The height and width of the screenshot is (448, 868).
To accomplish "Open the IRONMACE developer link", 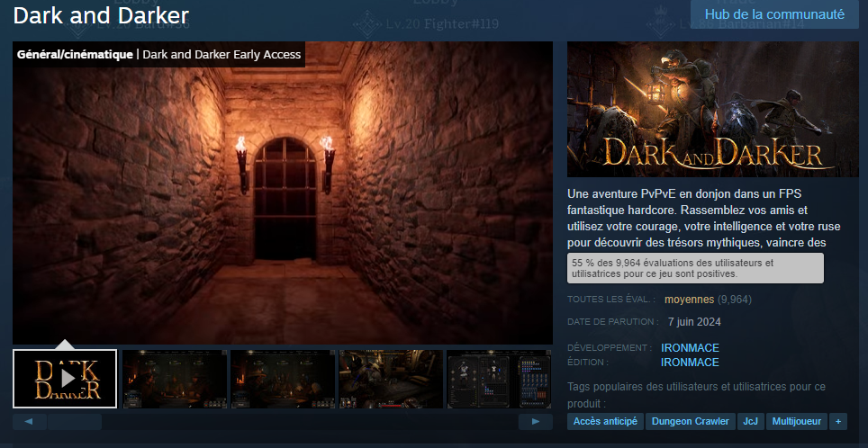I will (x=690, y=348).
